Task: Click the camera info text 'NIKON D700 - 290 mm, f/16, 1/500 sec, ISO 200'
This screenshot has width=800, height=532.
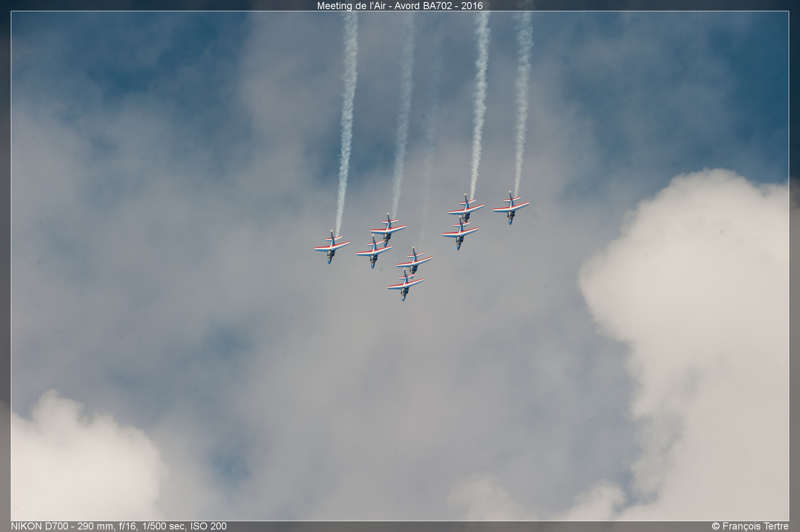Action: pyautogui.click(x=119, y=526)
